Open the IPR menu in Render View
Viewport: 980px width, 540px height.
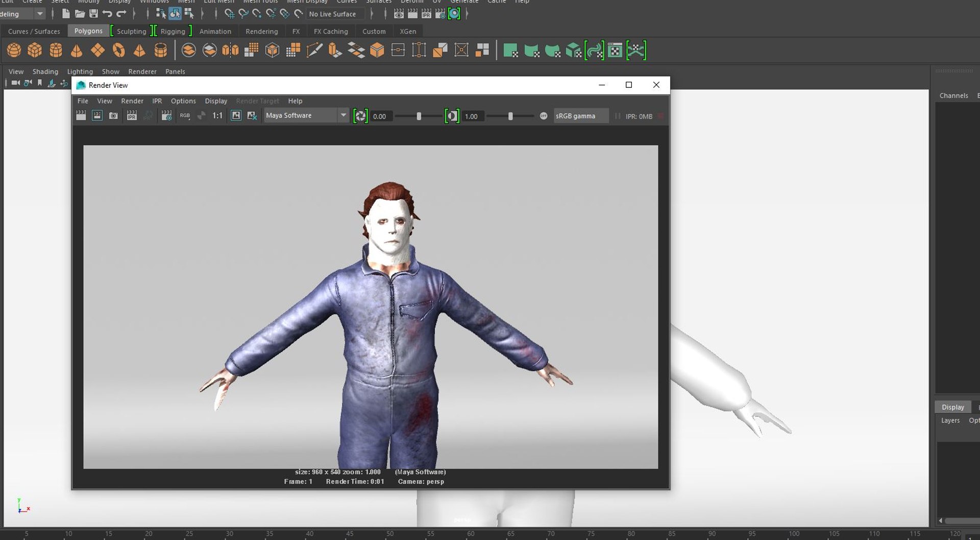(157, 101)
